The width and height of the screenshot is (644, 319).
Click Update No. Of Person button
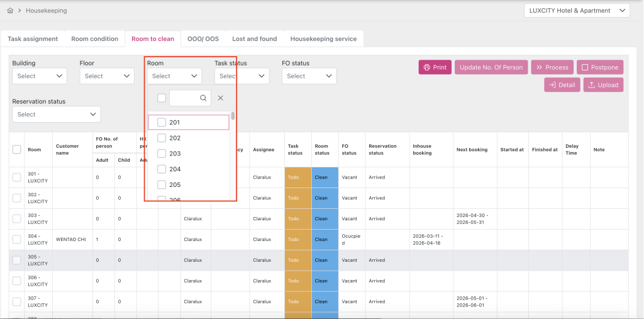click(491, 67)
